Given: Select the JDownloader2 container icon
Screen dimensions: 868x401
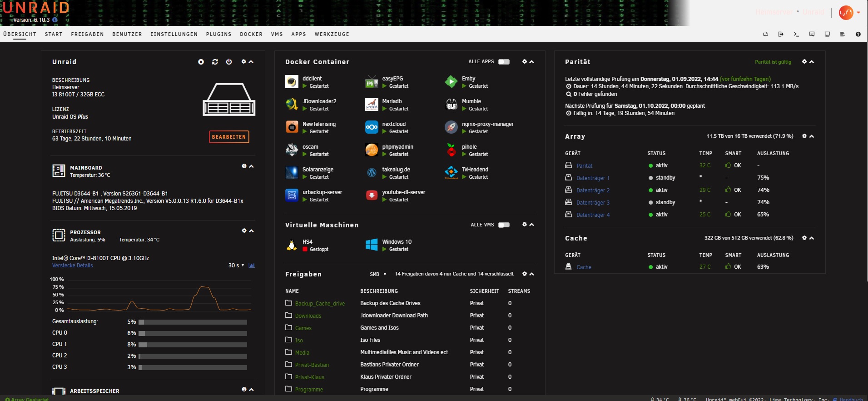Looking at the screenshot, I should [x=292, y=105].
